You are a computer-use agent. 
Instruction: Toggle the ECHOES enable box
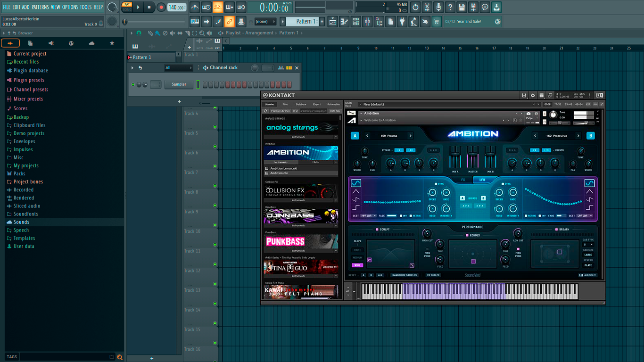(467, 235)
